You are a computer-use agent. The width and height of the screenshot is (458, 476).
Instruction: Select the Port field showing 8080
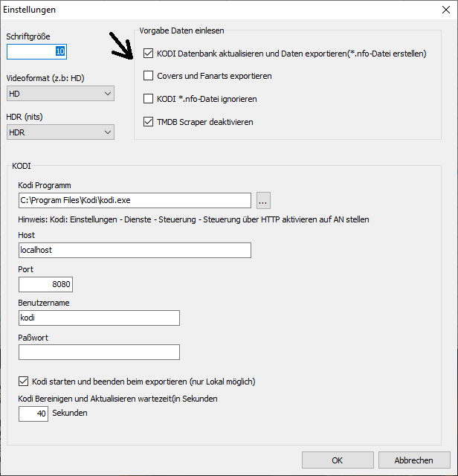pyautogui.click(x=45, y=284)
